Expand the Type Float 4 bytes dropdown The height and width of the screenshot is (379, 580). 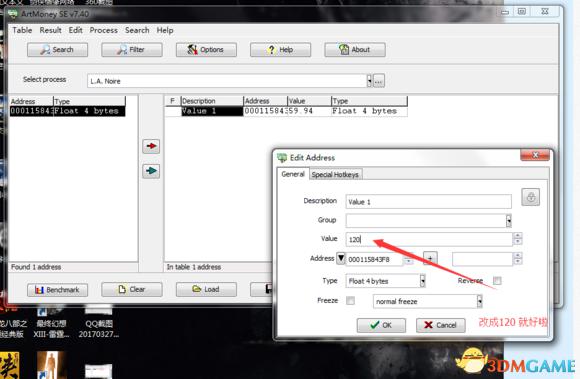tap(422, 281)
